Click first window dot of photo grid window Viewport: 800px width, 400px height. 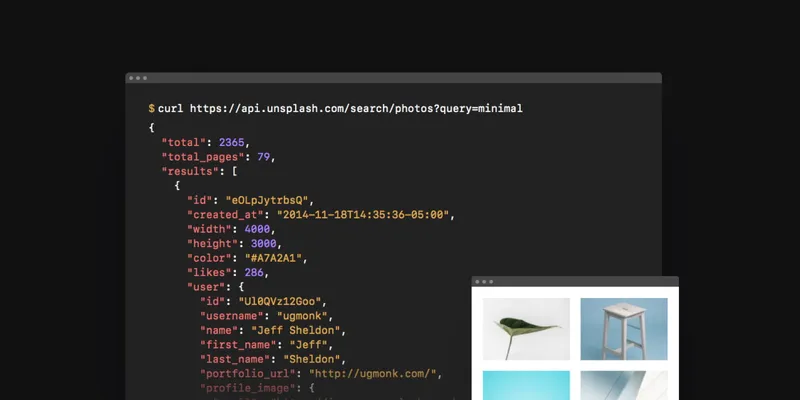point(477,282)
